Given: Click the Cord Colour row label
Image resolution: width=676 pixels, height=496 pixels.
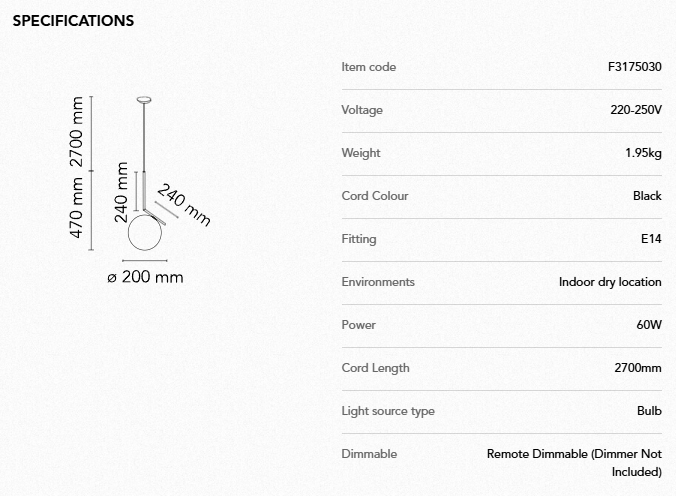Looking at the screenshot, I should pyautogui.click(x=375, y=196).
